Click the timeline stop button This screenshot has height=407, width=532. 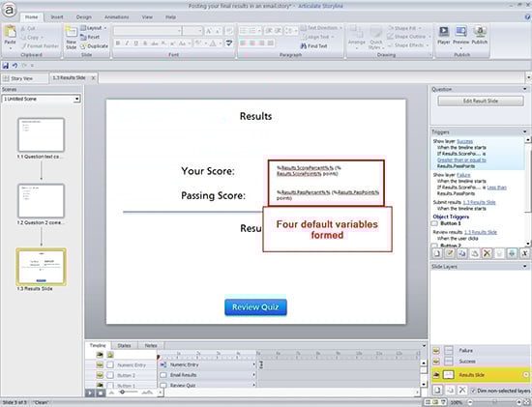[x=100, y=392]
